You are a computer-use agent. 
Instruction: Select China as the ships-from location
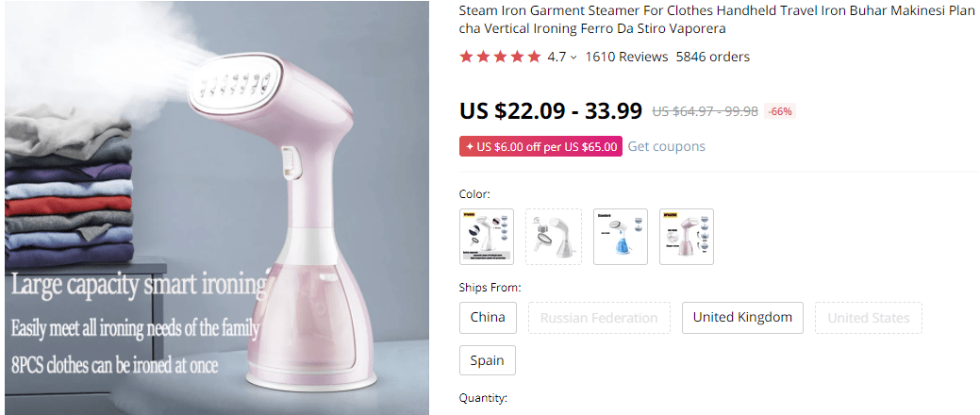[488, 318]
